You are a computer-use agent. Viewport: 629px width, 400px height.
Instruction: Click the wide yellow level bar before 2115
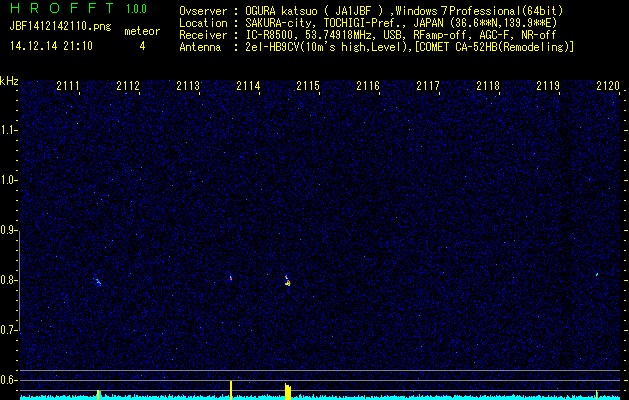tap(288, 392)
